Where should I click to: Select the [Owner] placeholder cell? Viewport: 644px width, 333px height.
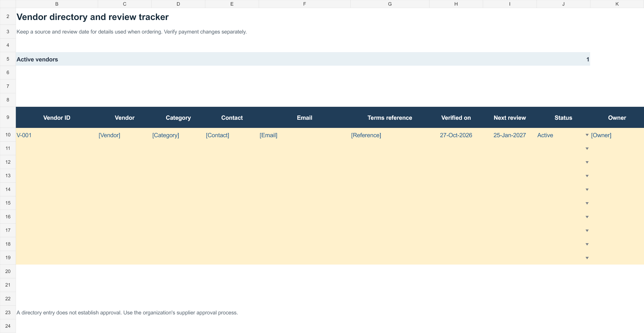tap(617, 135)
